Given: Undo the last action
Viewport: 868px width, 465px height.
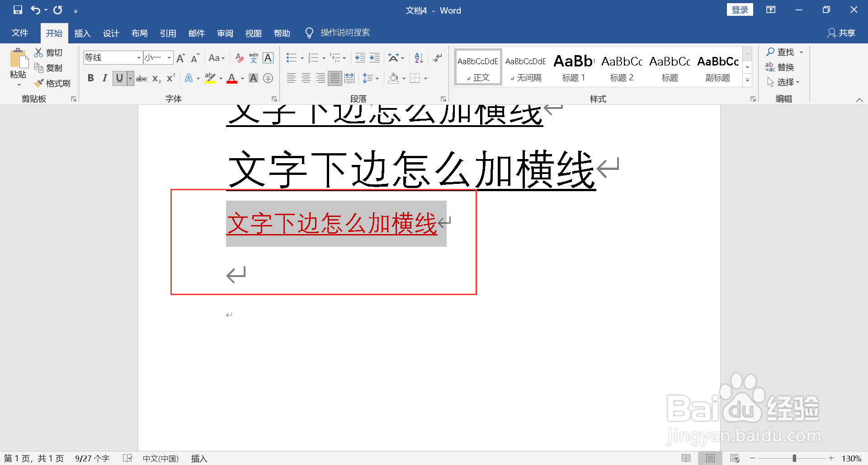Looking at the screenshot, I should 35,10.
